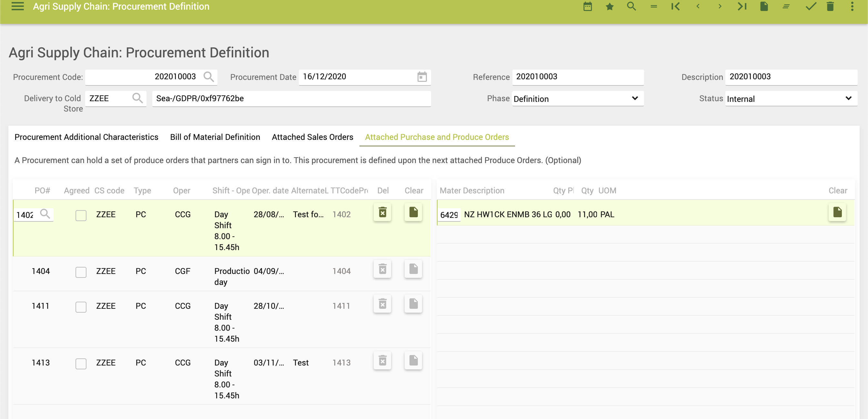Click the notes lines icon in the toolbar
Viewport: 868px width, 419px height.
click(786, 6)
